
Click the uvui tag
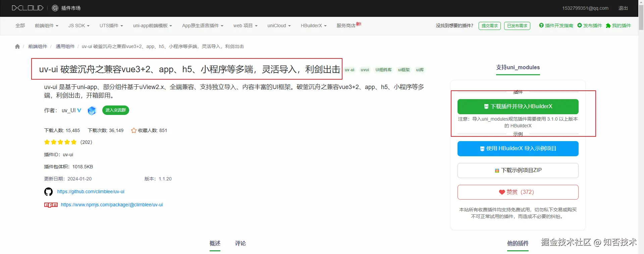tap(365, 70)
